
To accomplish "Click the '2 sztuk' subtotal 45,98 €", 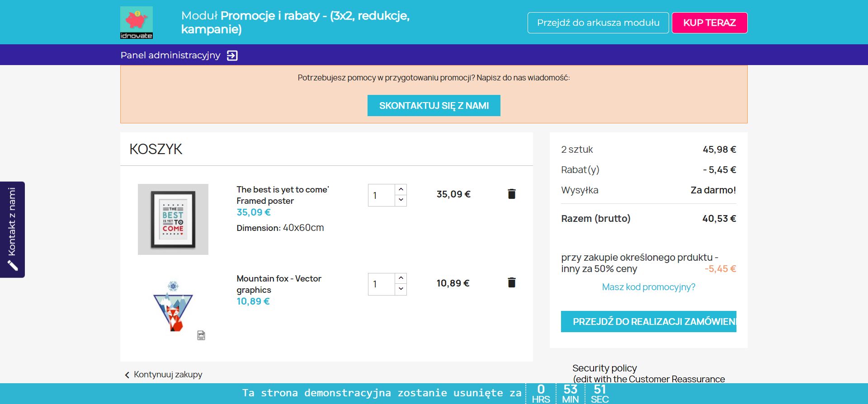I will point(719,150).
